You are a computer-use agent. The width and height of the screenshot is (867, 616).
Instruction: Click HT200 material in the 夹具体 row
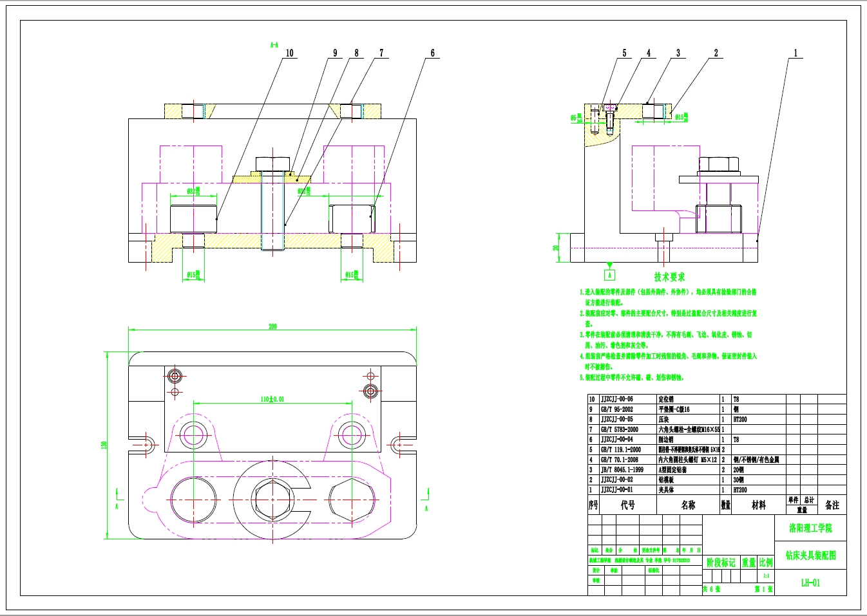[740, 490]
